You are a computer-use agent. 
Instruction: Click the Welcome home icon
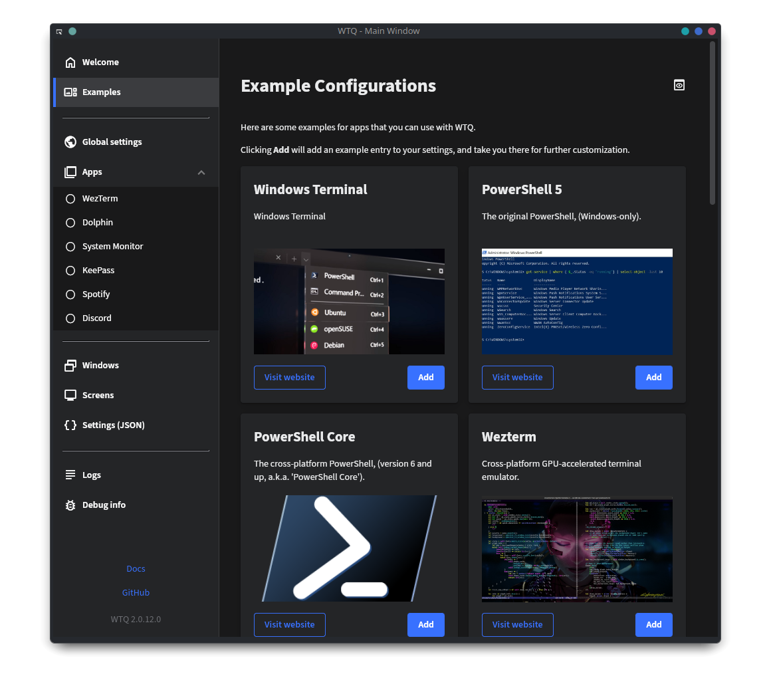coord(70,62)
